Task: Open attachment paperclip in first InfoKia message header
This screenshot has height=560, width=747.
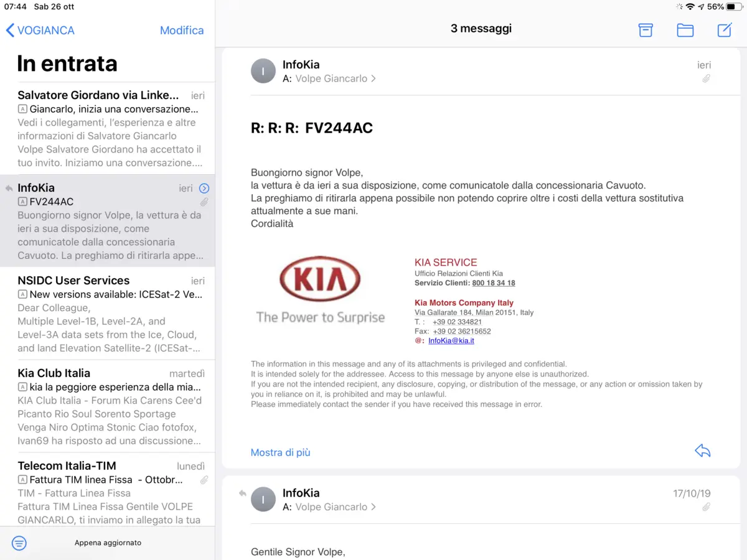Action: point(706,79)
